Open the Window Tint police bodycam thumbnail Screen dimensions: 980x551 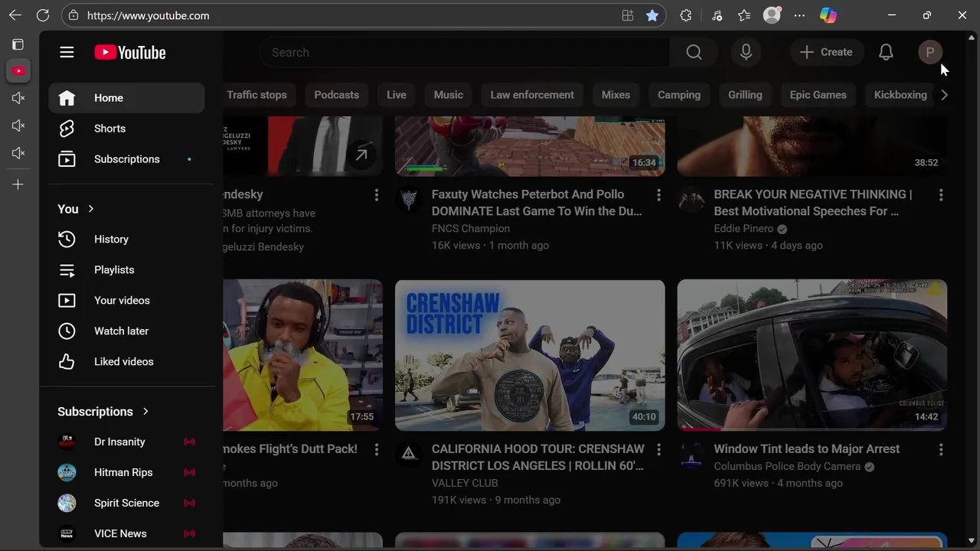(x=812, y=355)
